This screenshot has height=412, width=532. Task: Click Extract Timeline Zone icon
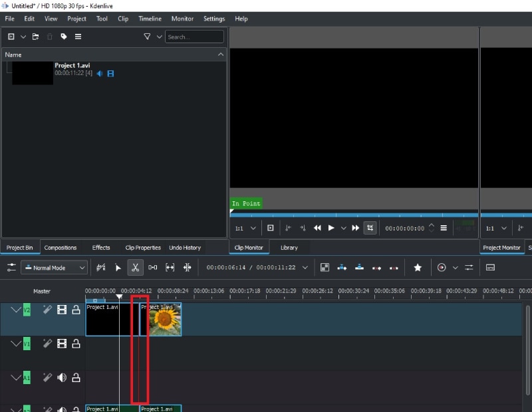(x=376, y=268)
